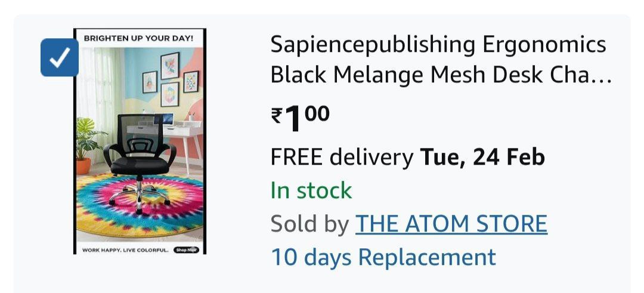This screenshot has width=644, height=293.
Task: Click the framed wall art in the photo
Action: [x=170, y=79]
